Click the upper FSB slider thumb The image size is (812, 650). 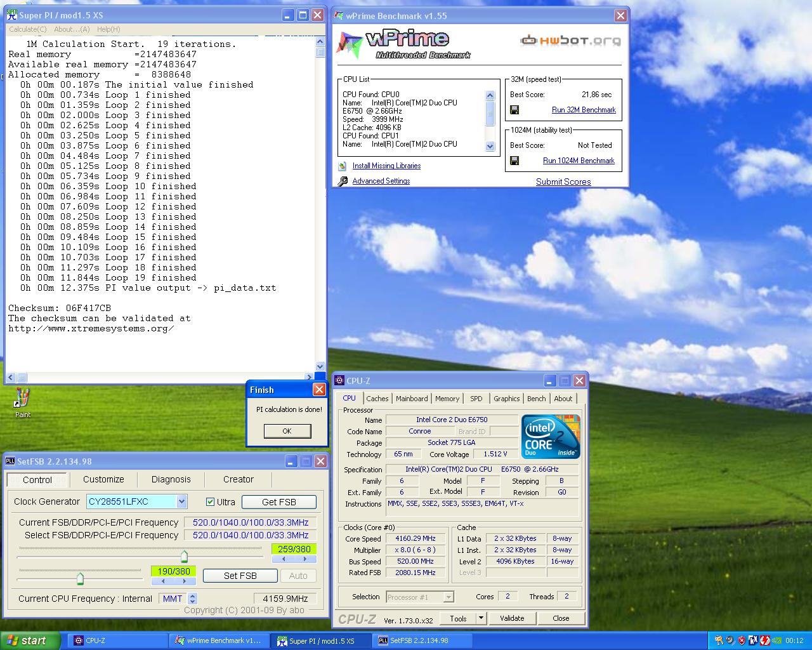[184, 557]
